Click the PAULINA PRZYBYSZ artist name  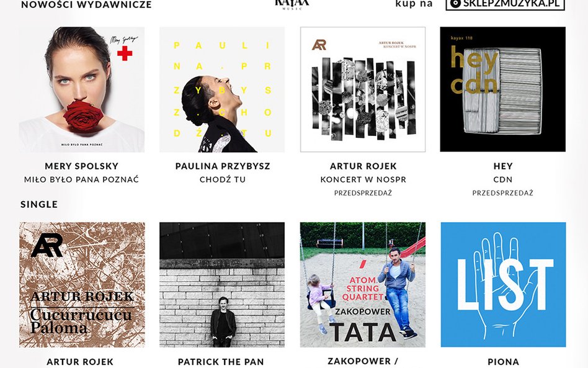223,166
